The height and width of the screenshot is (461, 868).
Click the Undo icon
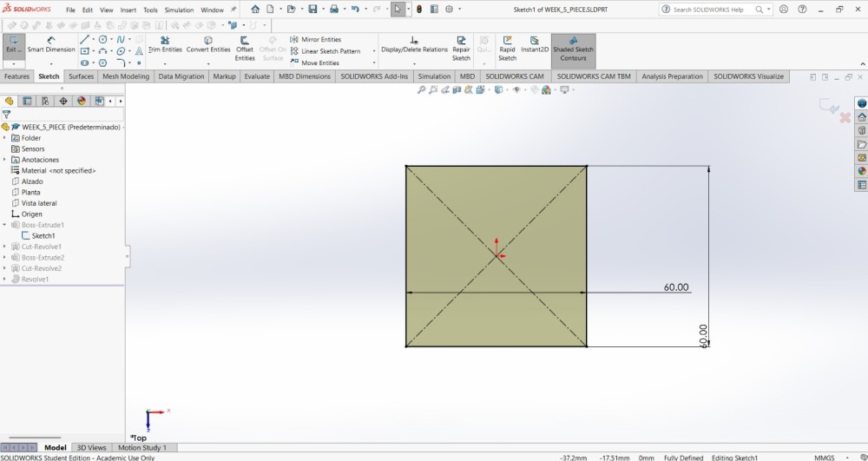[x=355, y=10]
